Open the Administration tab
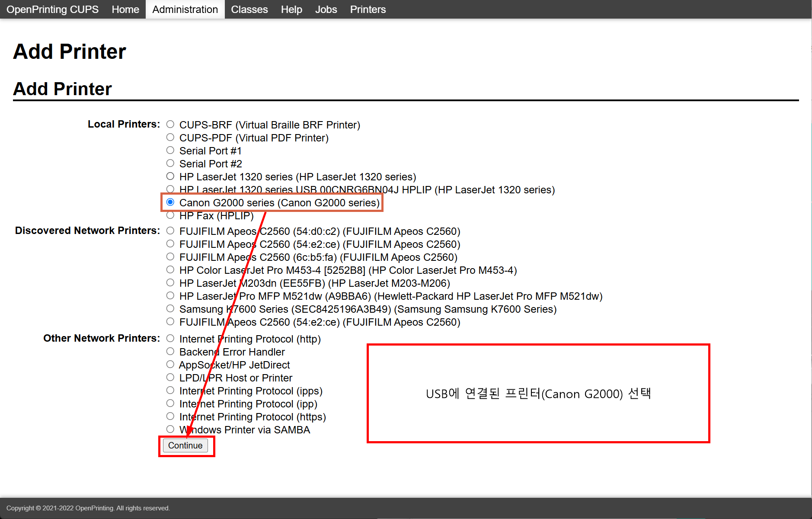Image resolution: width=812 pixels, height=519 pixels. (x=185, y=10)
